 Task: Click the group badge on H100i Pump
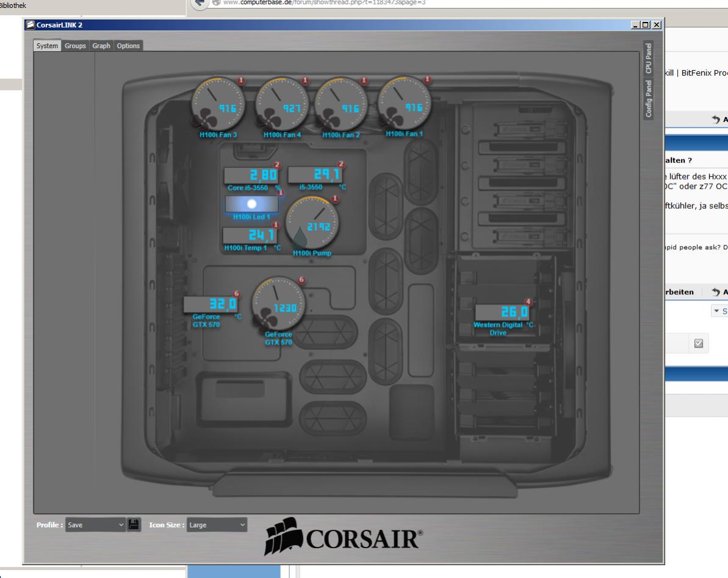point(335,199)
